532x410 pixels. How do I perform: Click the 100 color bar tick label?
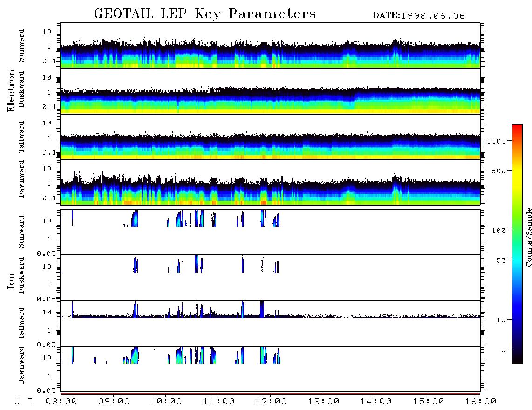tap(498, 231)
